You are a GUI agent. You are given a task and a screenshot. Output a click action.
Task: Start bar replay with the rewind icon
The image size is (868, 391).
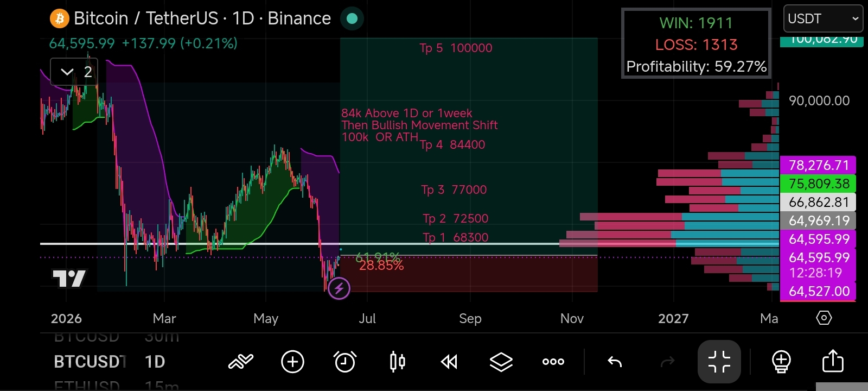coord(449,362)
